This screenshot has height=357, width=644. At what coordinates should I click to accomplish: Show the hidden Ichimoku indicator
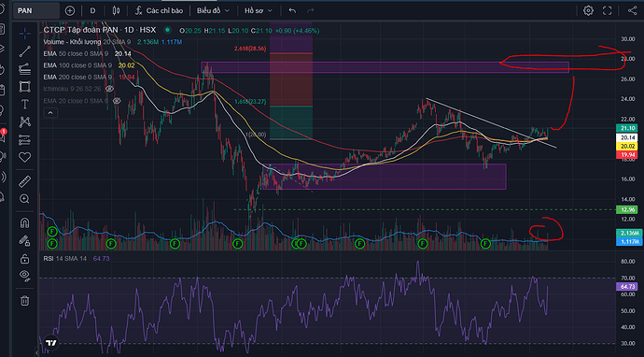click(x=109, y=89)
